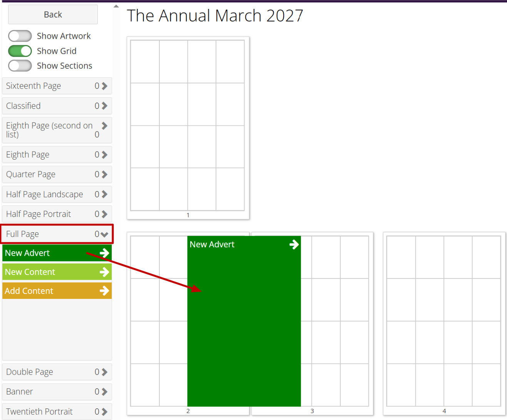Image resolution: width=507 pixels, height=420 pixels.
Task: Expand Eighth Page (second on list) chevron
Action: click(104, 126)
